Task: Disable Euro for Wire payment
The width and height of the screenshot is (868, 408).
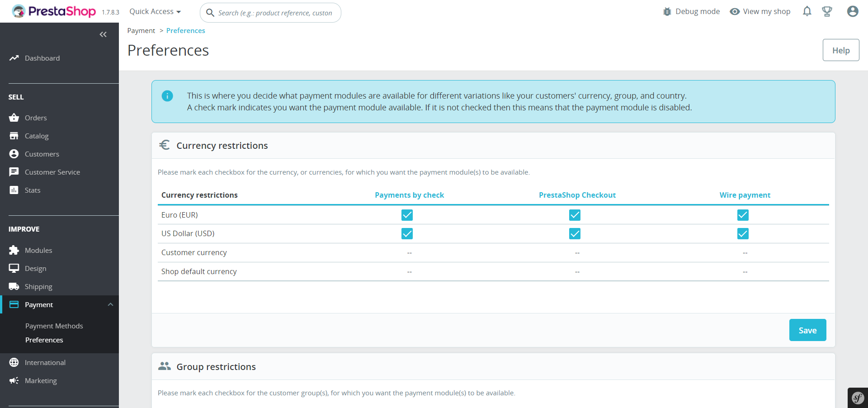Action: (743, 215)
